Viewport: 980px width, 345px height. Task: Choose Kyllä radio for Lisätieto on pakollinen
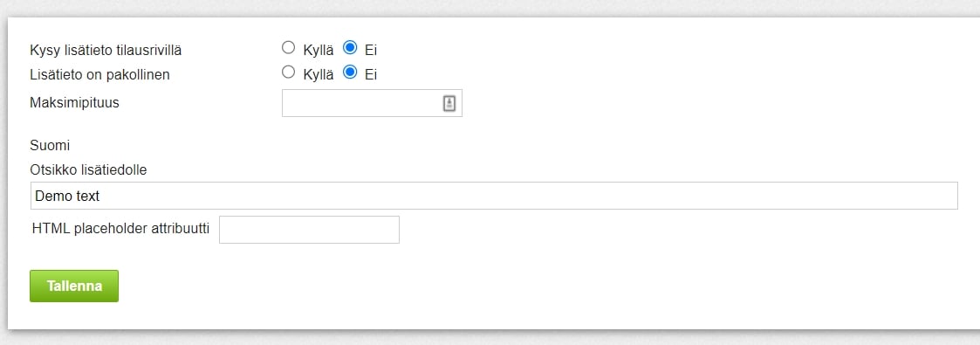click(288, 72)
